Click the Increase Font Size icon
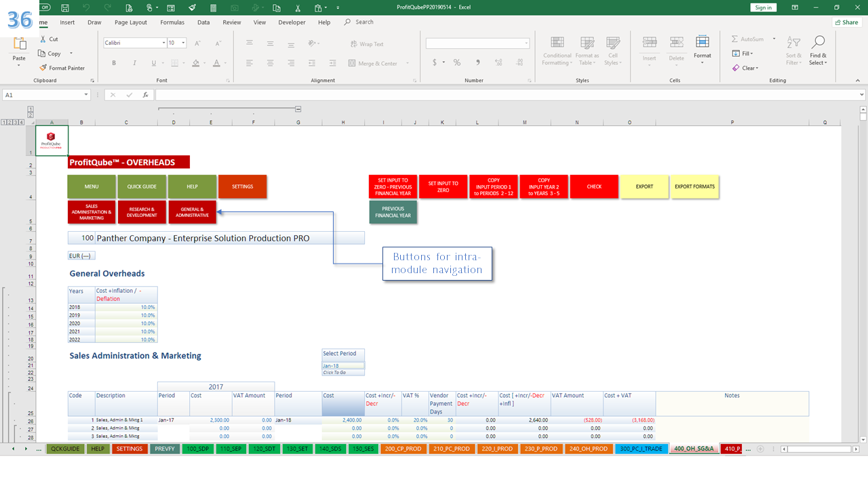 pos(198,43)
